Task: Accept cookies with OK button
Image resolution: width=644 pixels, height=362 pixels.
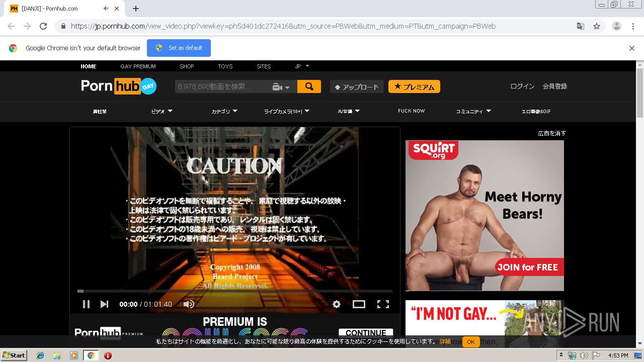Action: pos(471,342)
